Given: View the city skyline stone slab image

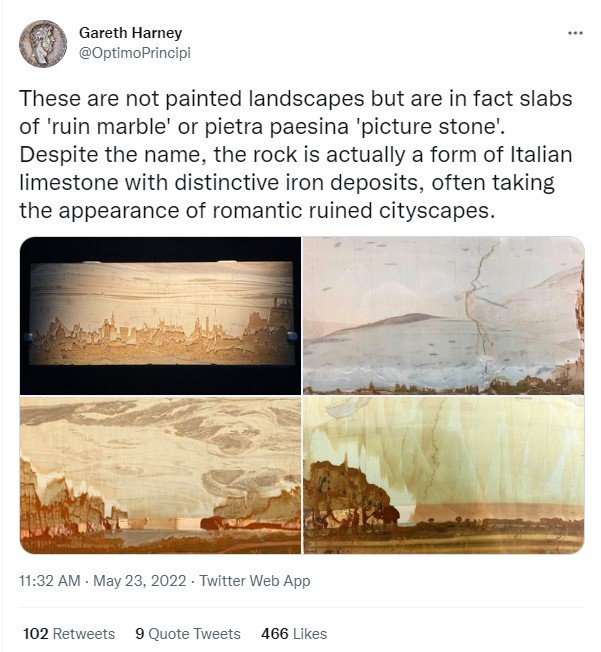Looking at the screenshot, I should [160, 316].
